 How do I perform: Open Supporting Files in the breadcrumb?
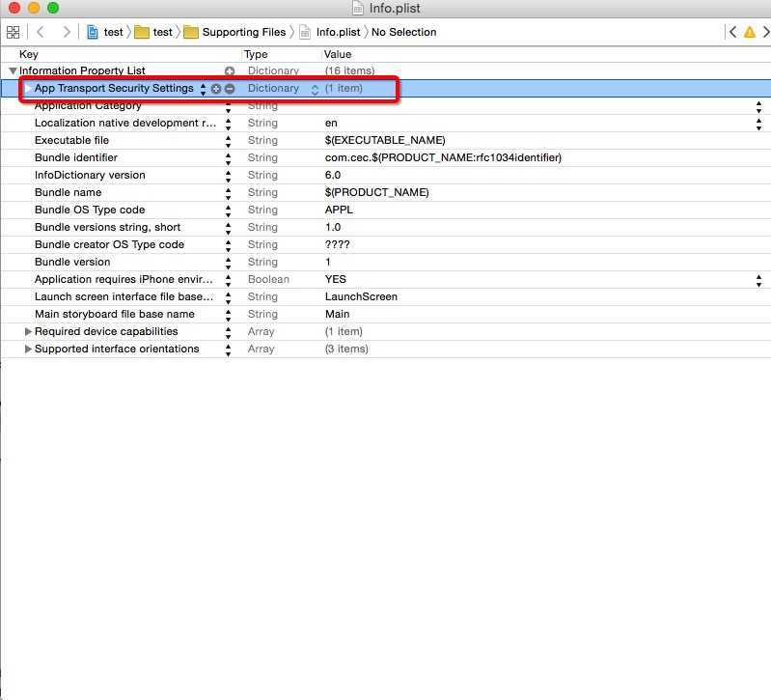(234, 32)
